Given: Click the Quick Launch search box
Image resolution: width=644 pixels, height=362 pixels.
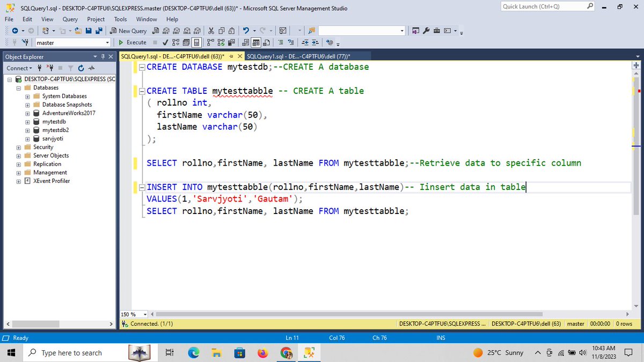Looking at the screenshot, I should pyautogui.click(x=547, y=6).
